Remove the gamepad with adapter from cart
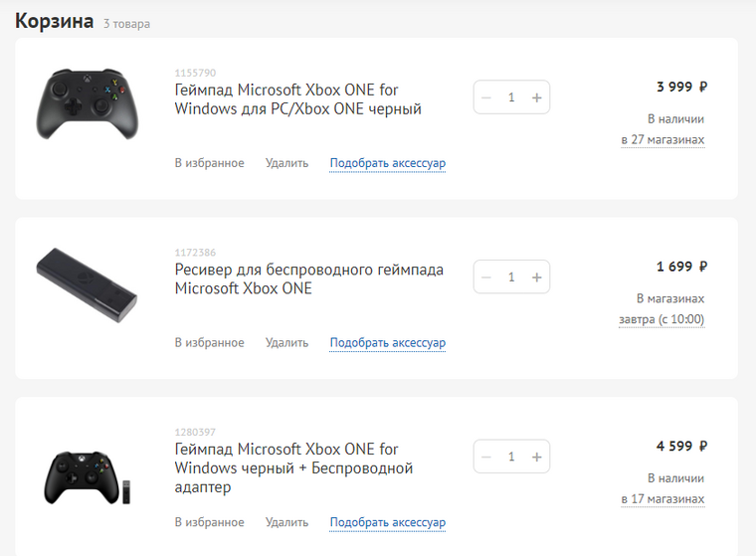Image resolution: width=756 pixels, height=556 pixels. [286, 522]
